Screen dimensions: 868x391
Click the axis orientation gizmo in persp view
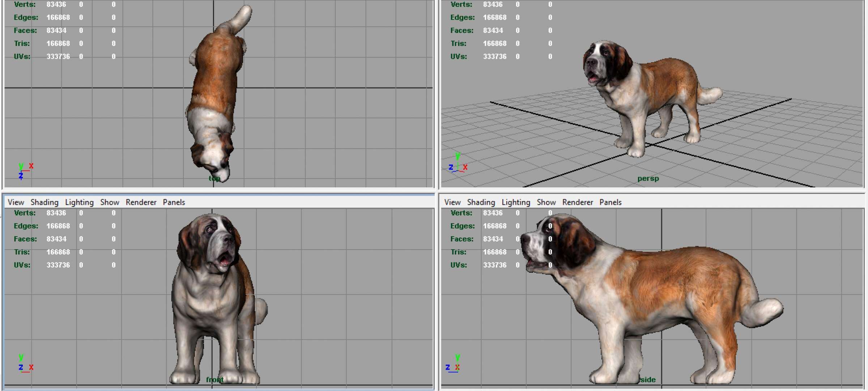(x=458, y=163)
